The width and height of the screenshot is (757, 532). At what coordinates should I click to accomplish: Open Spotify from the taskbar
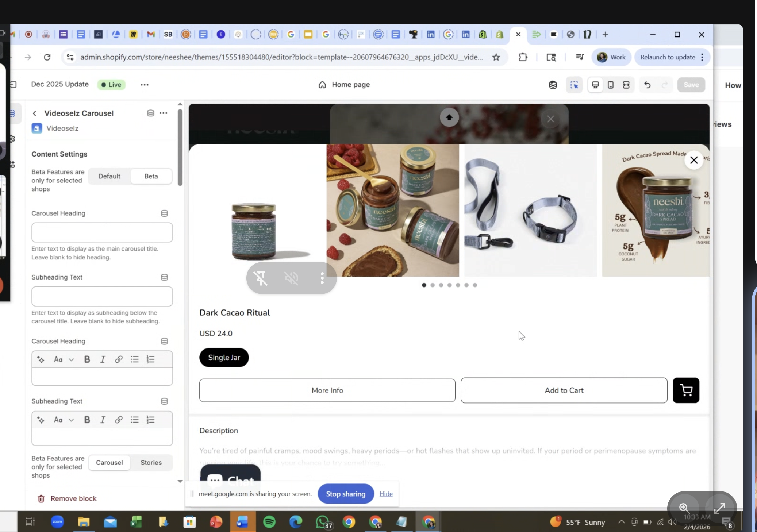click(269, 522)
